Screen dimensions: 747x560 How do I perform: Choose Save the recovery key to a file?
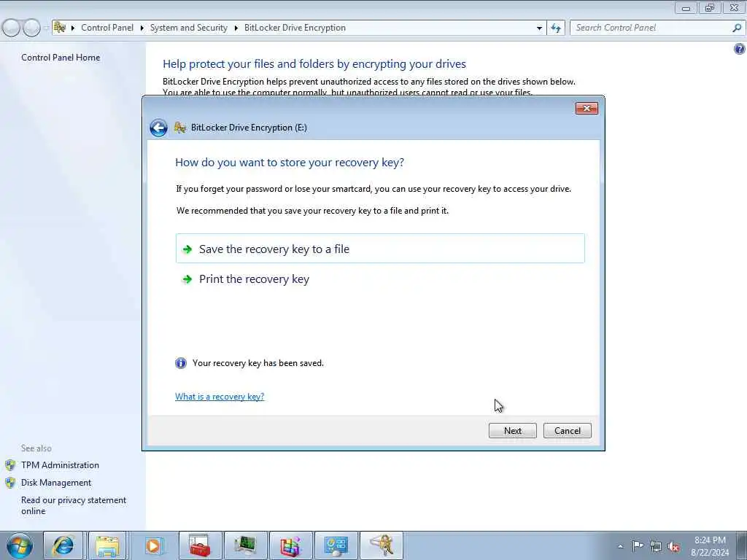379,249
